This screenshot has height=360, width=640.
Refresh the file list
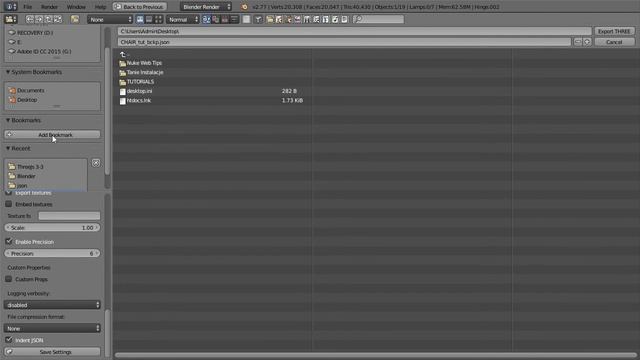pyautogui.click(x=58, y=19)
